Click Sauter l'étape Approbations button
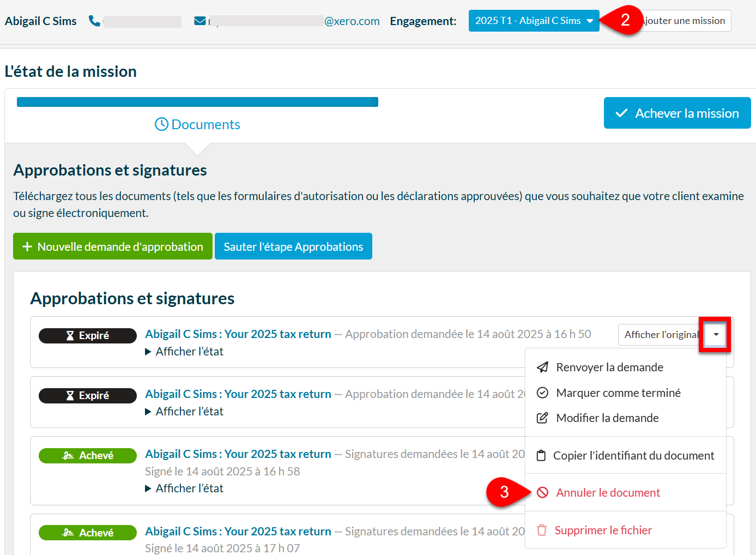The image size is (756, 555). (293, 246)
